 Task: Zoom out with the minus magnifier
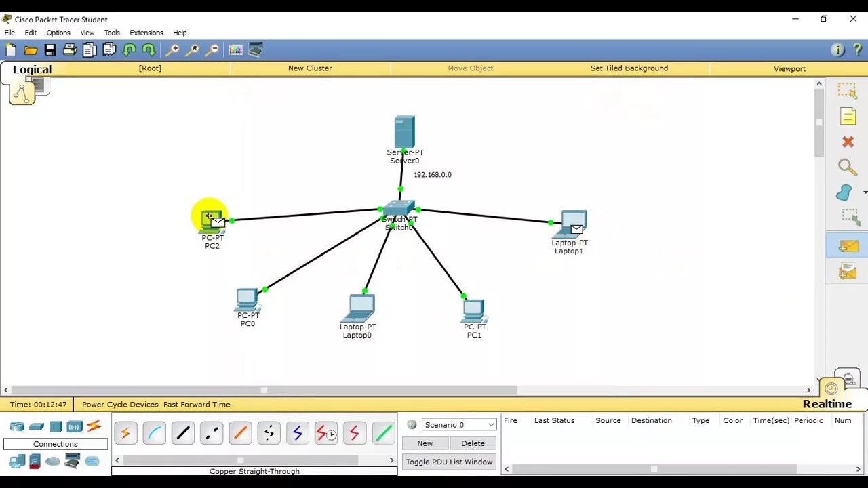pyautogui.click(x=212, y=49)
